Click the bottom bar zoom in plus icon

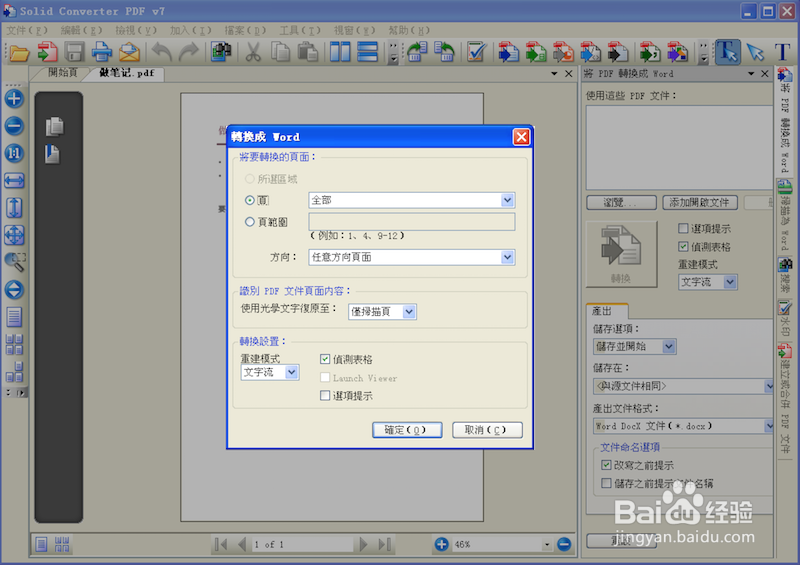(441, 545)
